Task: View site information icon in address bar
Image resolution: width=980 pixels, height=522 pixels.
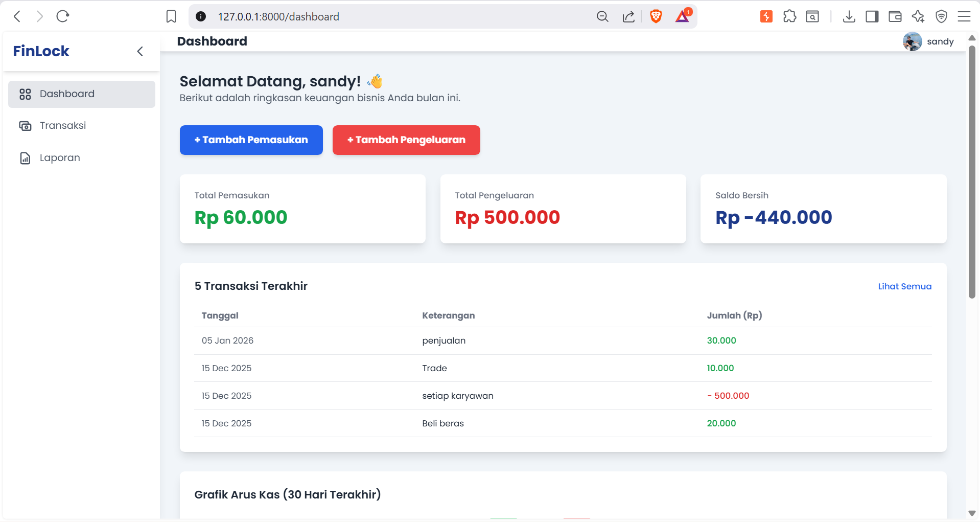Action: point(201,16)
